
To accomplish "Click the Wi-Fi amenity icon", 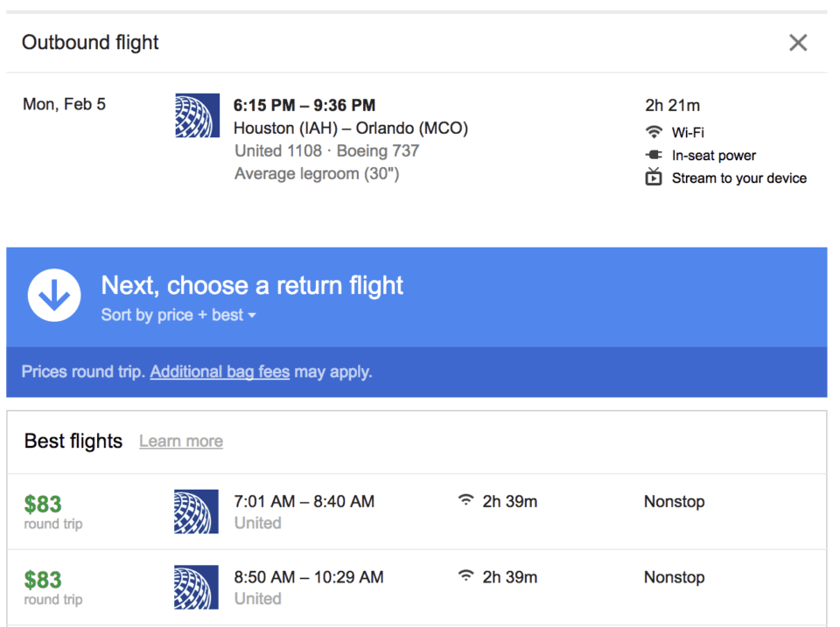I will [x=654, y=132].
